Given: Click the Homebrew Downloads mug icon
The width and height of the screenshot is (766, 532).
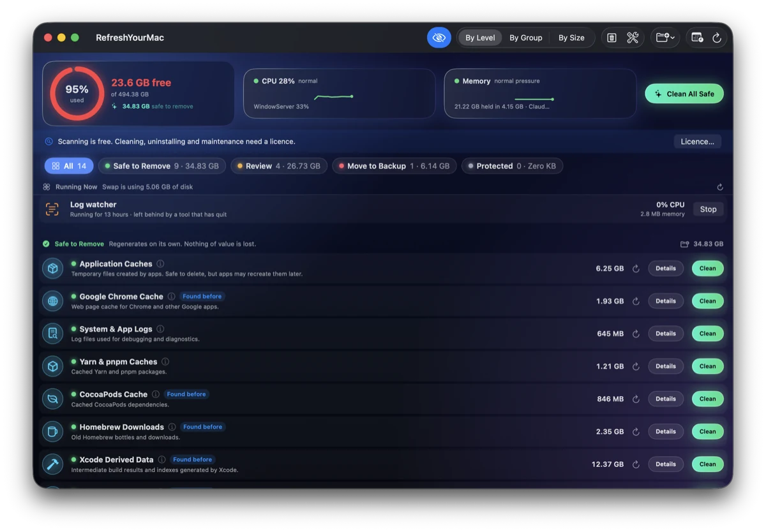Looking at the screenshot, I should [x=52, y=432].
